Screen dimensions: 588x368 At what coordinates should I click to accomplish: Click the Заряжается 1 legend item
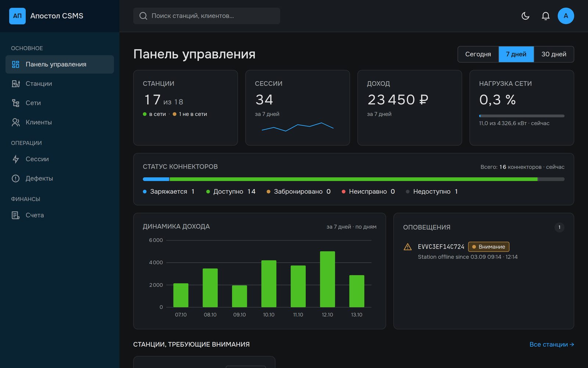point(169,191)
